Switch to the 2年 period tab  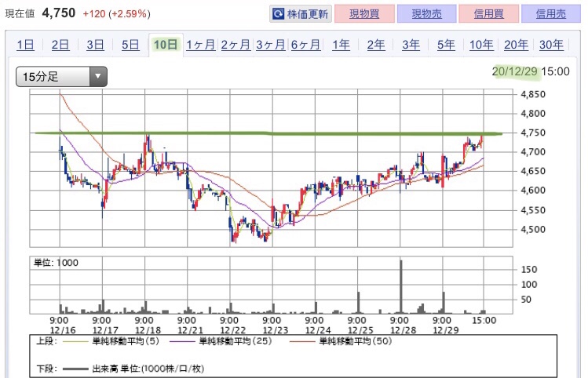[376, 45]
